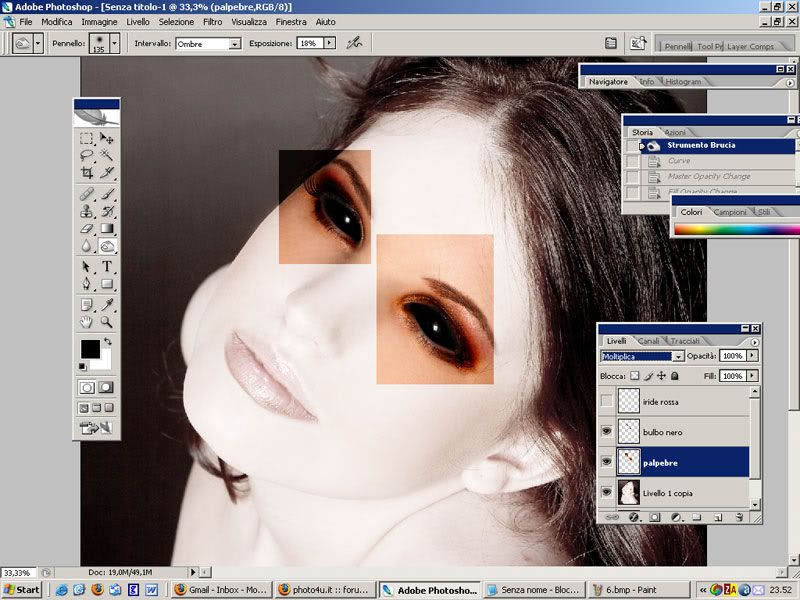Open the 6.bmp Paint taskbar window
This screenshot has width=800, height=600.
[638, 590]
